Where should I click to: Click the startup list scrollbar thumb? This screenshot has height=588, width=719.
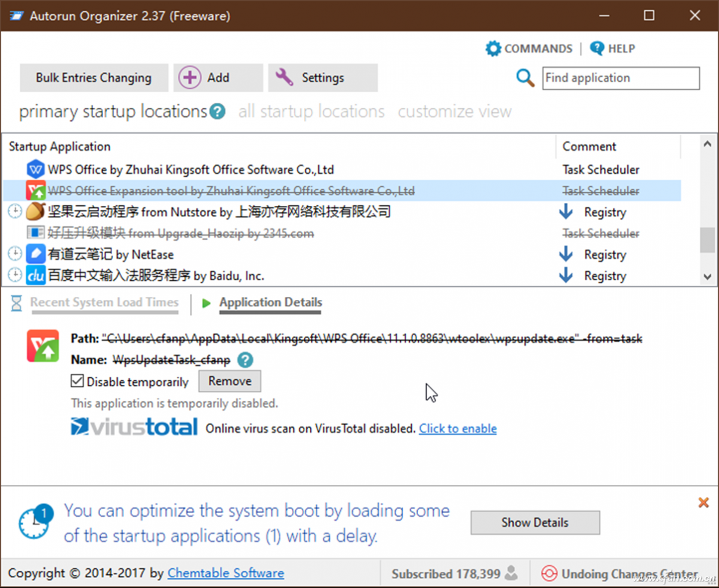707,240
